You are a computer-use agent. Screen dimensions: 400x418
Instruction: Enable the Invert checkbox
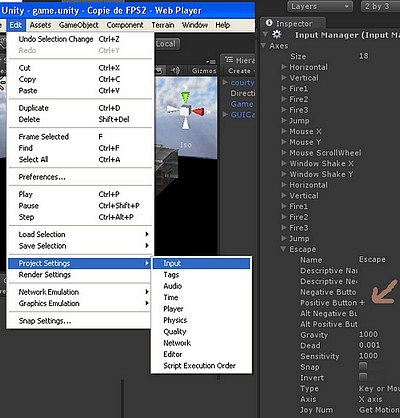(x=363, y=377)
